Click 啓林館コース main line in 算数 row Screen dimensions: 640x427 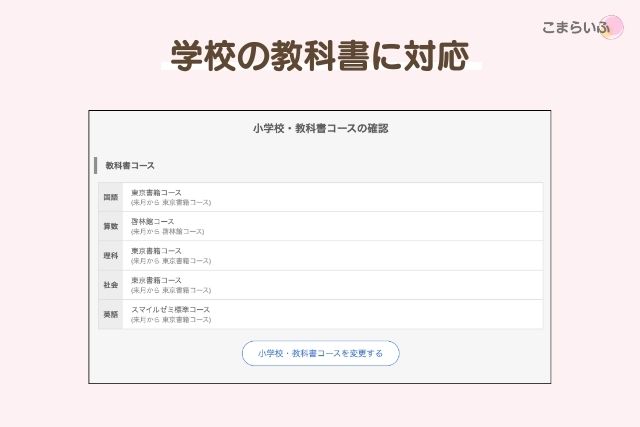152,222
